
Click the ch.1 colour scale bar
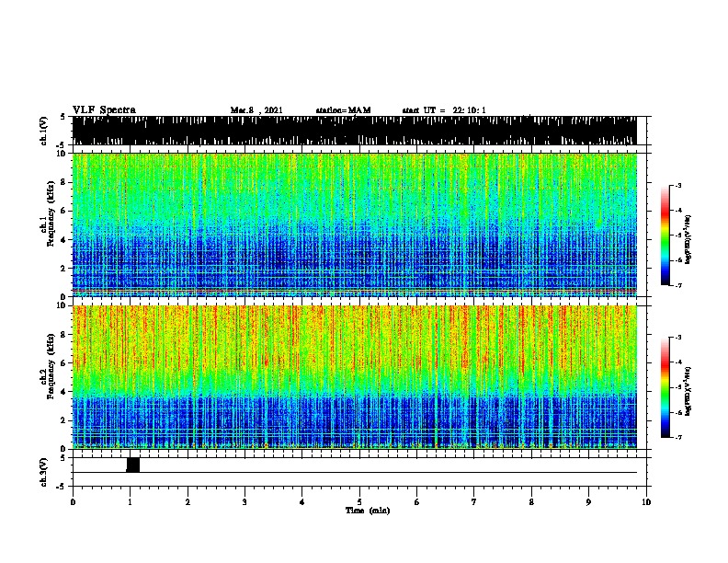pos(665,236)
